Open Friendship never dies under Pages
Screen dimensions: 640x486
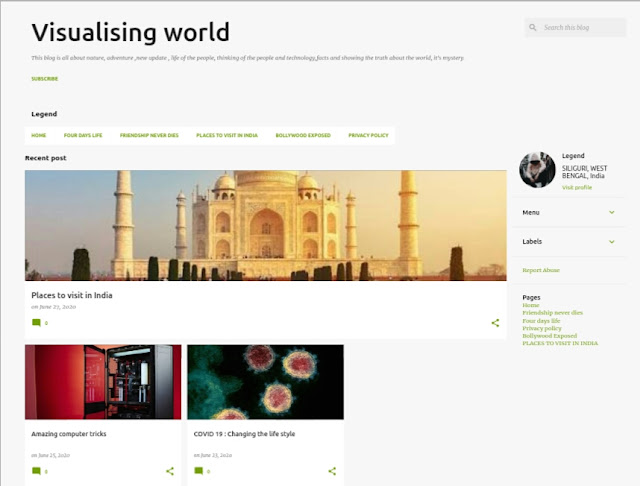point(552,313)
